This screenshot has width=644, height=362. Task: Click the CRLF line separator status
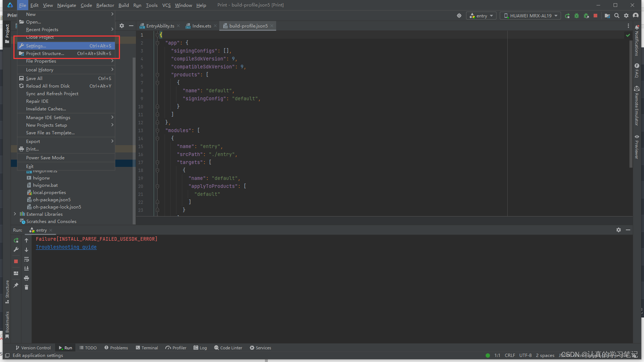[510, 355]
